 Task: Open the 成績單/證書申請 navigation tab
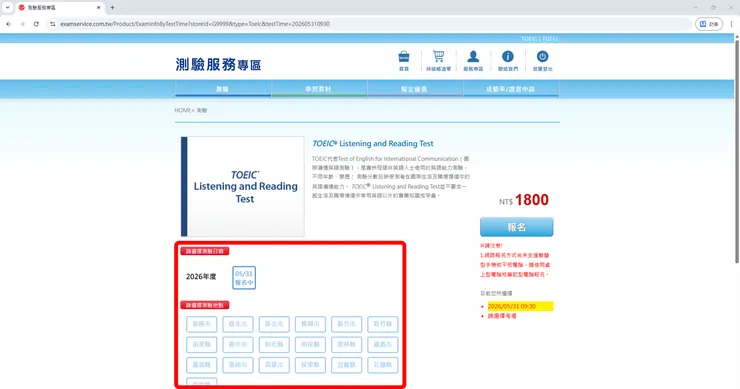[510, 89]
